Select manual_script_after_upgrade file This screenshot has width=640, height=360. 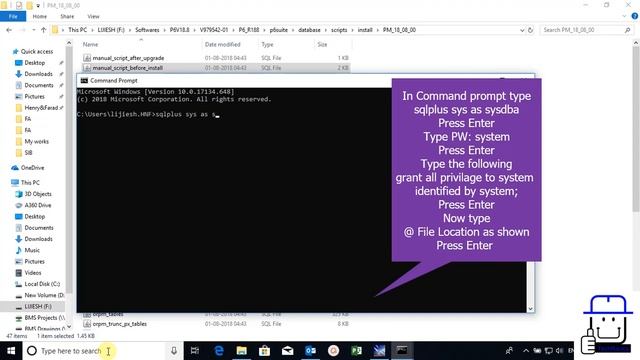coord(128,58)
